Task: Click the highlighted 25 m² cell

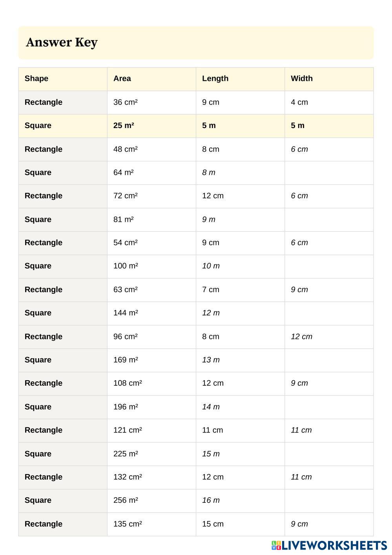Action: [x=124, y=126]
